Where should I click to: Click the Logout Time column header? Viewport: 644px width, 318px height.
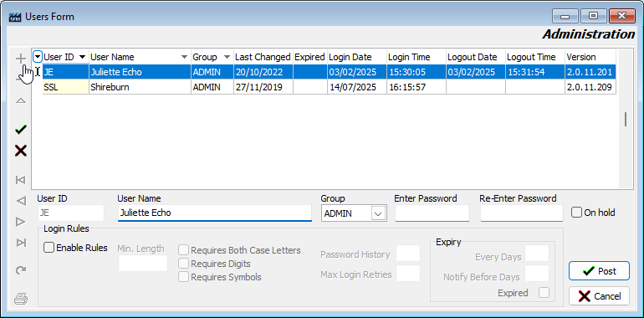point(535,57)
